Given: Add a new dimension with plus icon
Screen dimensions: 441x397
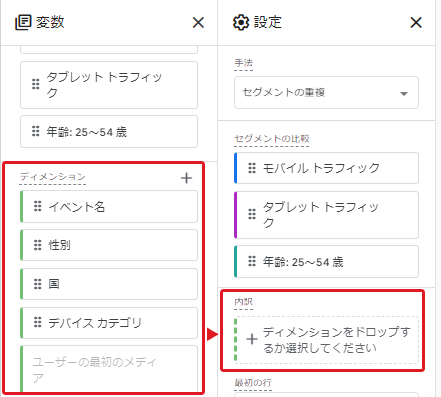Looking at the screenshot, I should coord(186,178).
